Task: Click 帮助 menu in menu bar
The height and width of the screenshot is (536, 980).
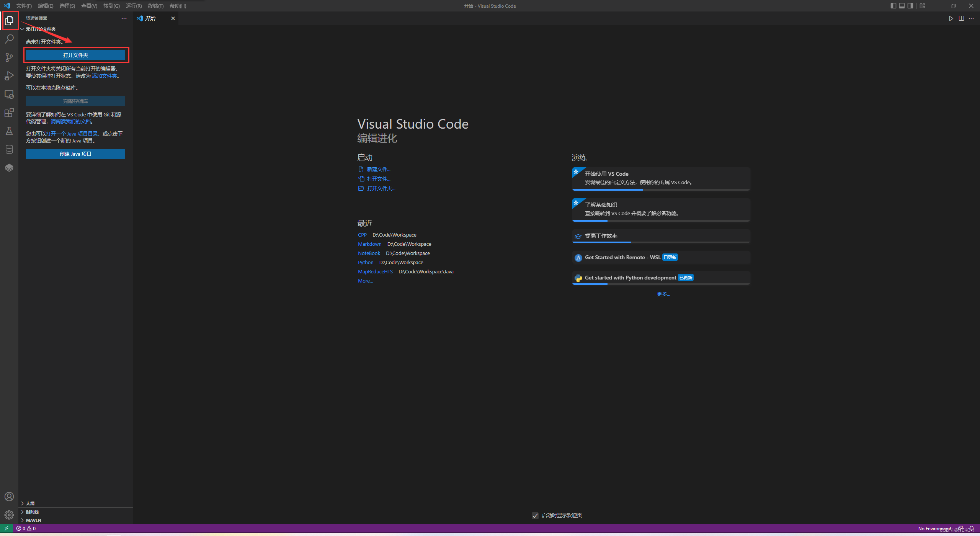Action: pos(177,5)
